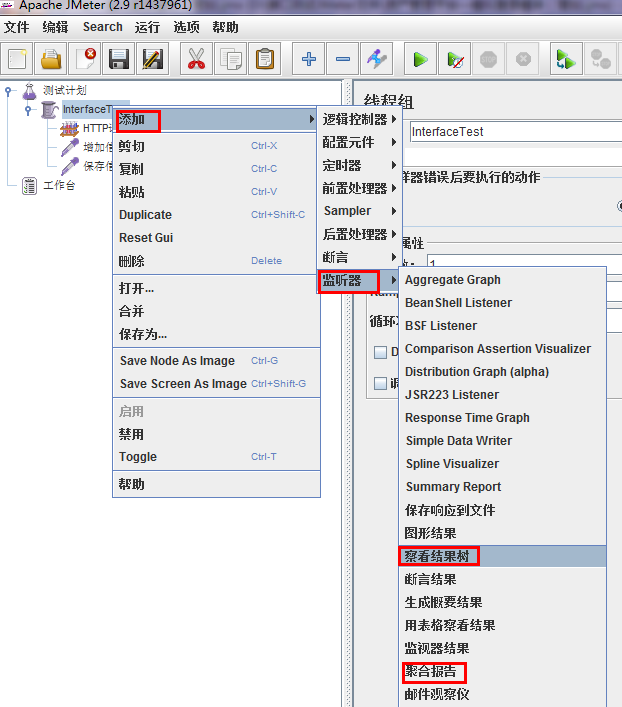Click the Toggle enable/disable toolbar icon
The image size is (622, 707).
coord(377,59)
